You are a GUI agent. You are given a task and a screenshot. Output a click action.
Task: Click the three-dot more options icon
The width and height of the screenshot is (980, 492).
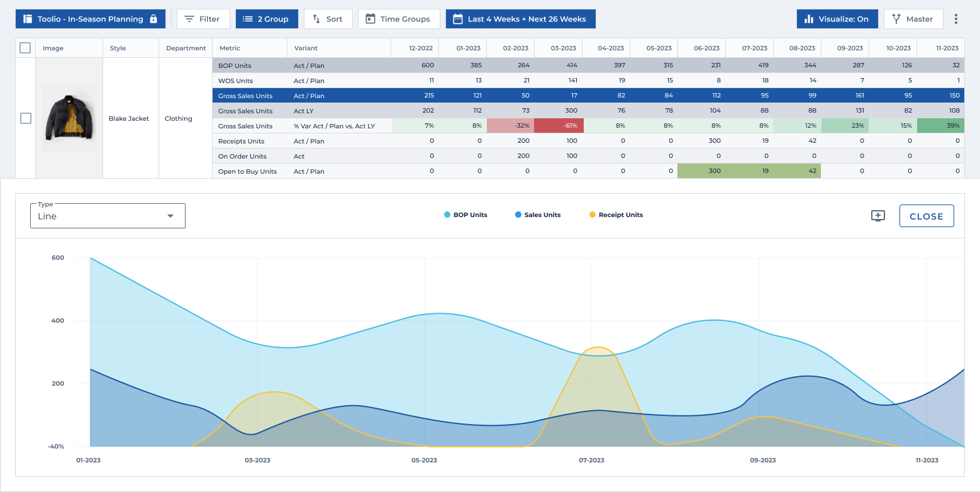(x=956, y=19)
